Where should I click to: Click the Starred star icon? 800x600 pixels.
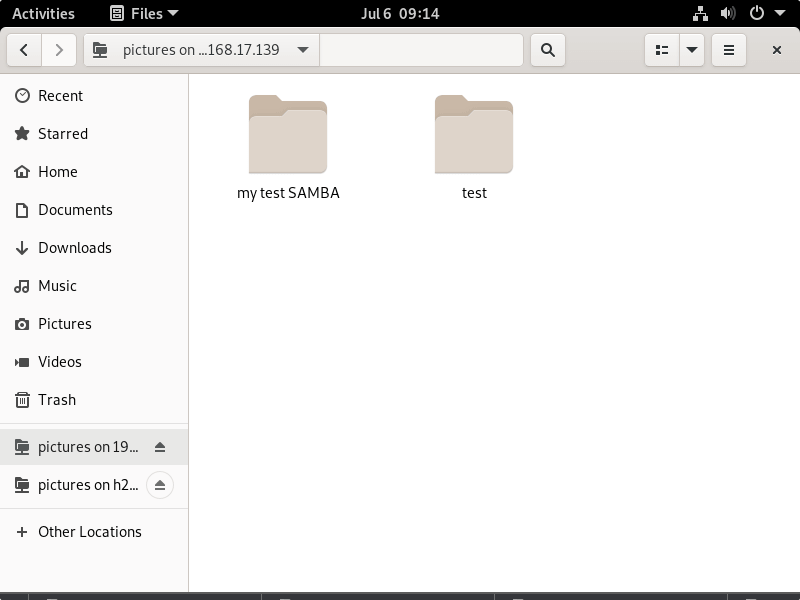pos(22,134)
